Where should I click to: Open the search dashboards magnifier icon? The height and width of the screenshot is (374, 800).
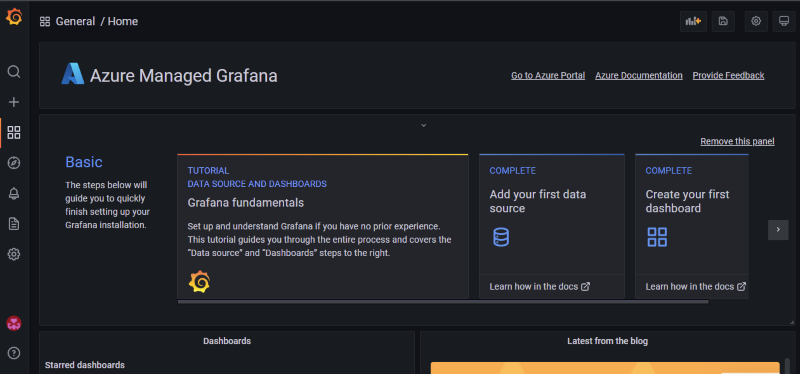[14, 71]
